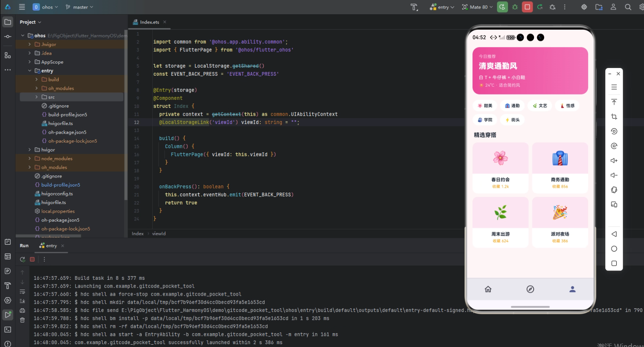Tap the 街头 tag chip in emulator
This screenshot has width=644, height=347.
coord(512,120)
